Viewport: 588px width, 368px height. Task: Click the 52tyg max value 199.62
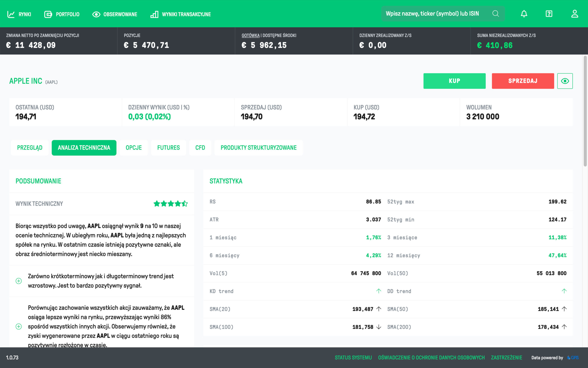tap(557, 202)
